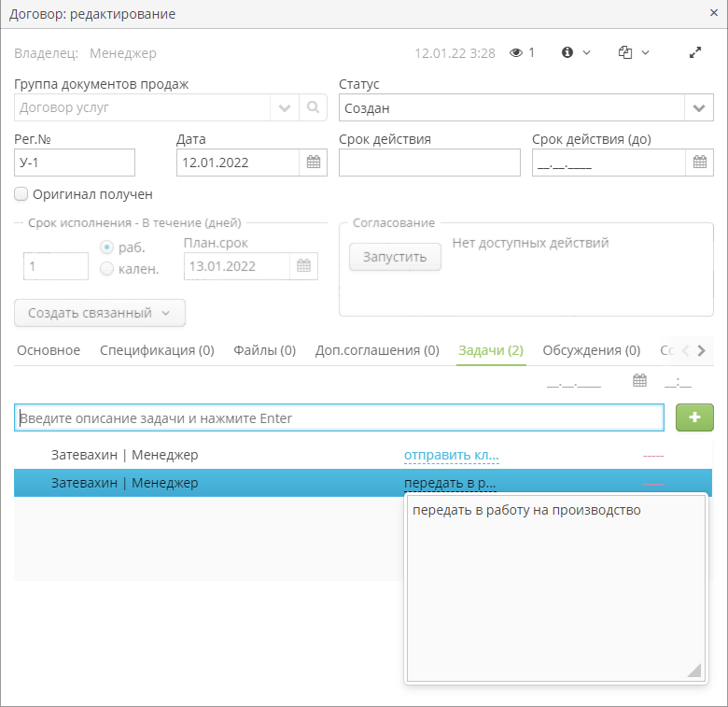This screenshot has width=728, height=707.
Task: Click the search magnifier in document group field
Action: click(313, 107)
